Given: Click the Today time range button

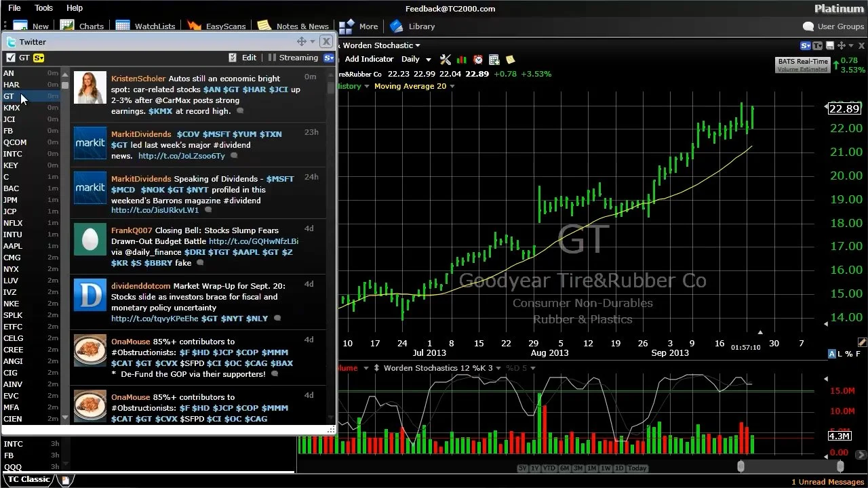Looking at the screenshot, I should click(637, 468).
